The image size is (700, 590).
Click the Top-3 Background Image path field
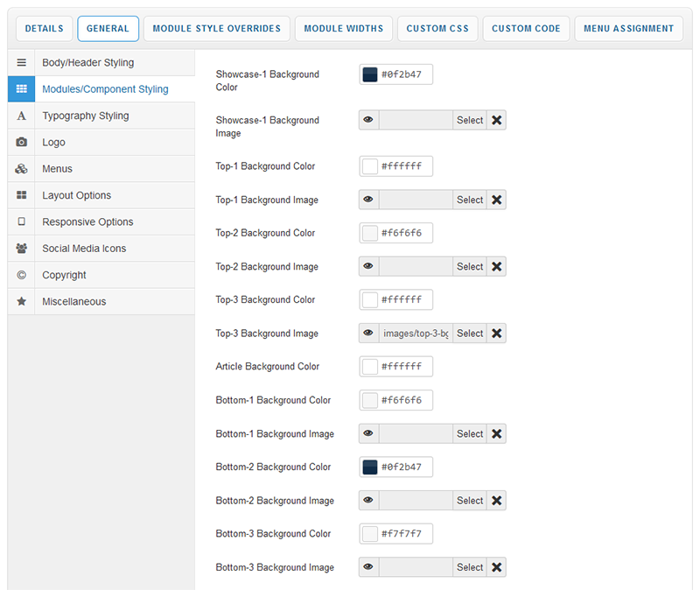tap(416, 334)
